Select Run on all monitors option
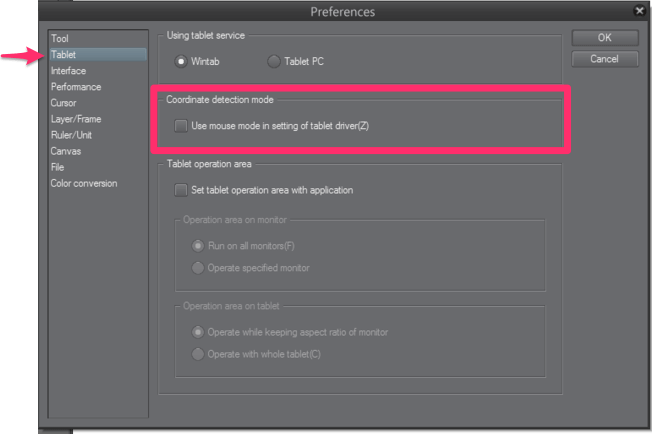 [x=198, y=246]
